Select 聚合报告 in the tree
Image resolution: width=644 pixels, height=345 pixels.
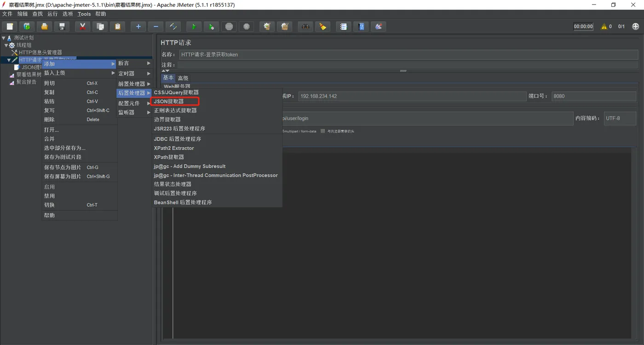tap(26, 82)
